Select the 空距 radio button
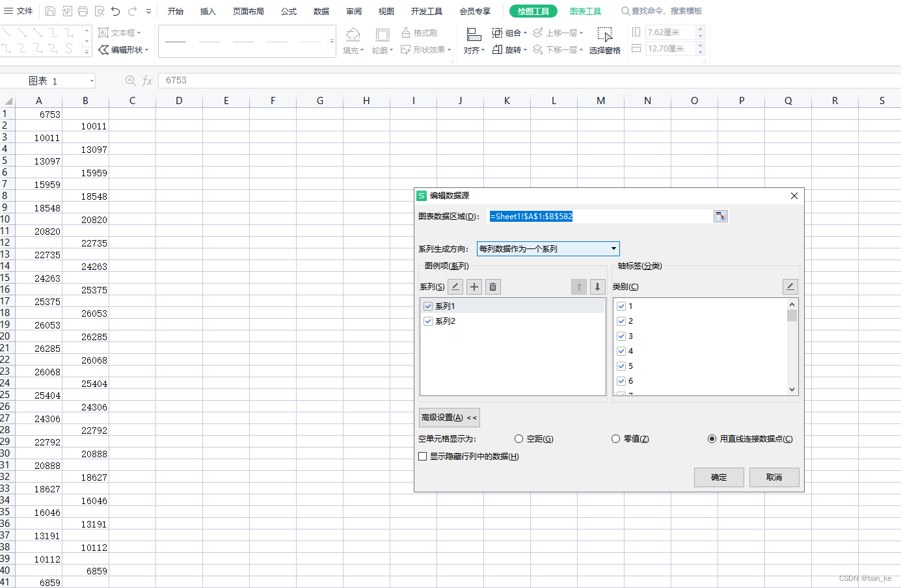The image size is (901, 588). (518, 439)
